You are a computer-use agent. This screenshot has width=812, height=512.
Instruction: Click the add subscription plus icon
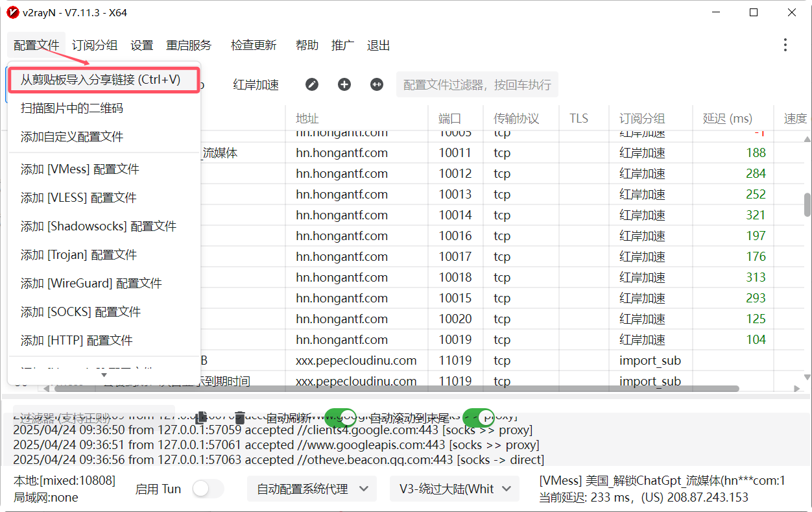tap(344, 84)
